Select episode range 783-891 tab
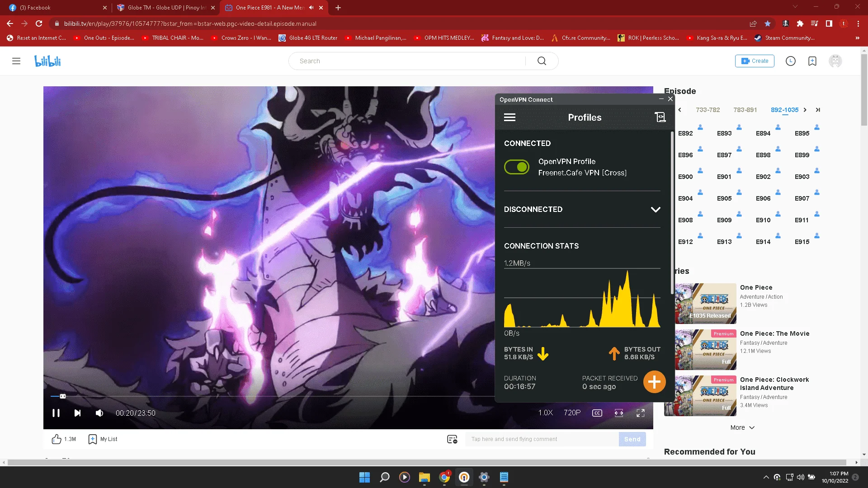Screen dimensions: 868x488 pyautogui.click(x=745, y=110)
